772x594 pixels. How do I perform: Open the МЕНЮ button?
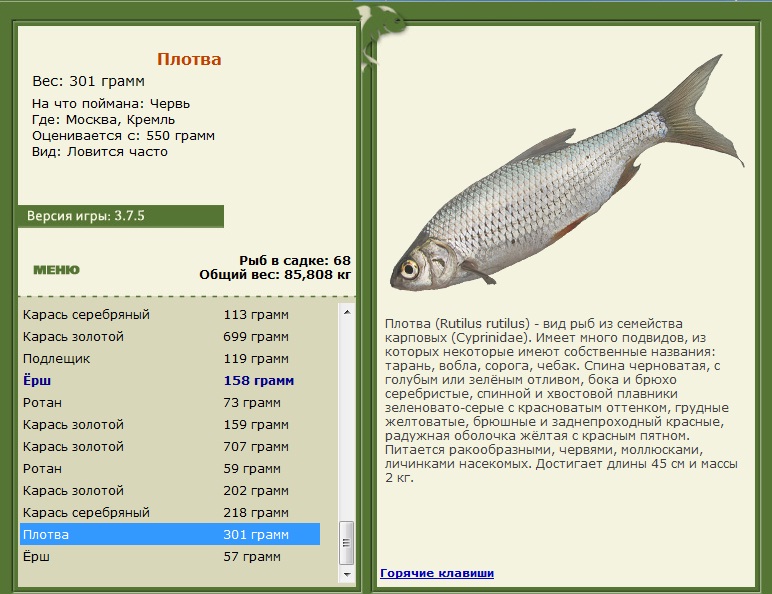click(56, 270)
